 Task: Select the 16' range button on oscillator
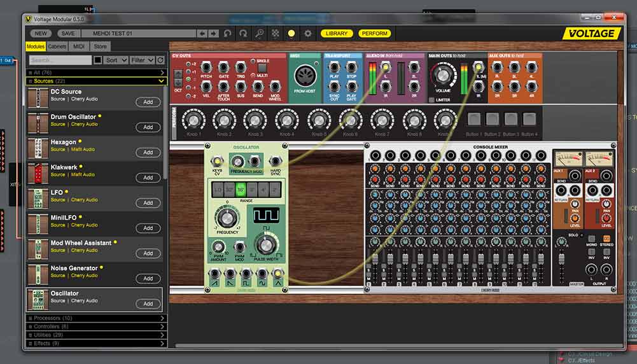click(x=241, y=190)
